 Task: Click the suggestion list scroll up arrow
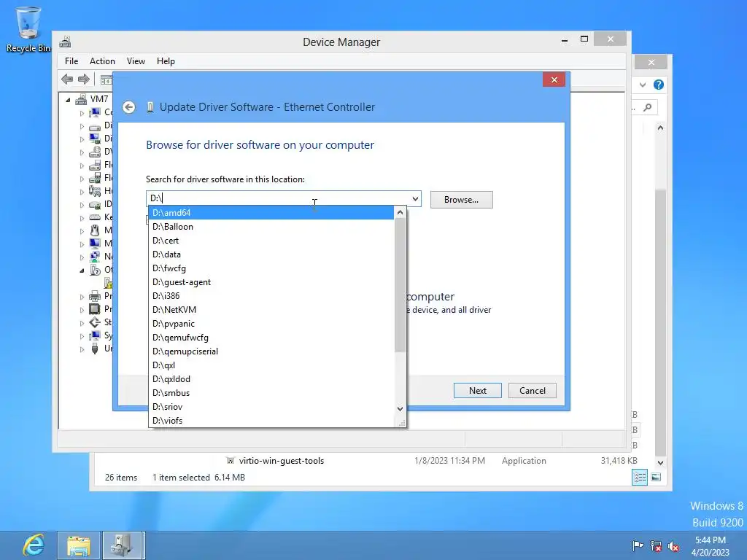pos(400,212)
